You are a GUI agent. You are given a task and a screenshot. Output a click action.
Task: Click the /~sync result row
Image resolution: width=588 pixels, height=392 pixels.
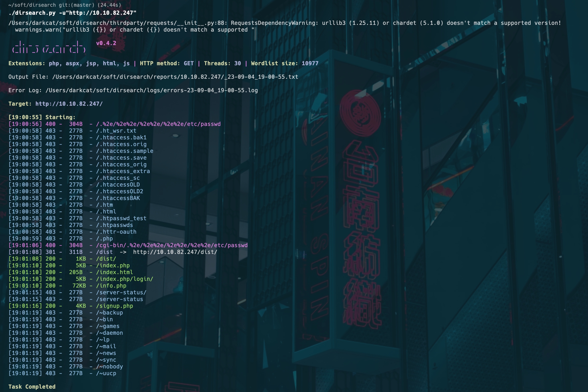click(x=63, y=360)
